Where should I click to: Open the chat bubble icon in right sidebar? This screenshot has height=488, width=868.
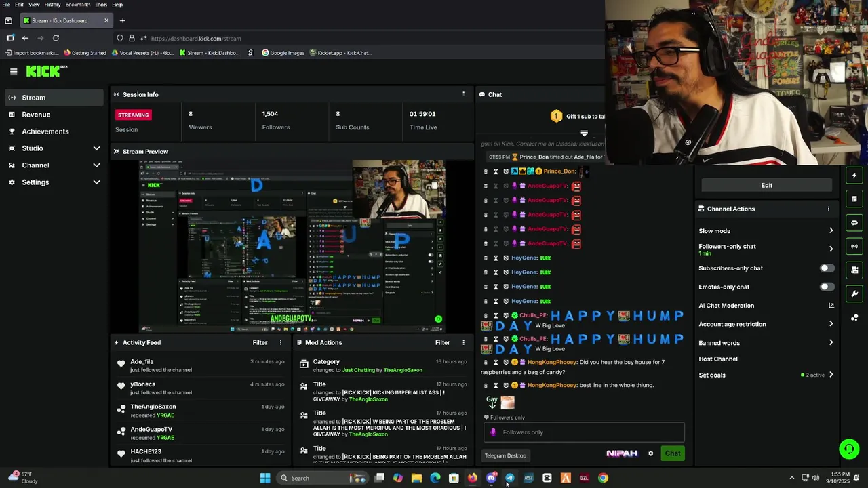[854, 223]
